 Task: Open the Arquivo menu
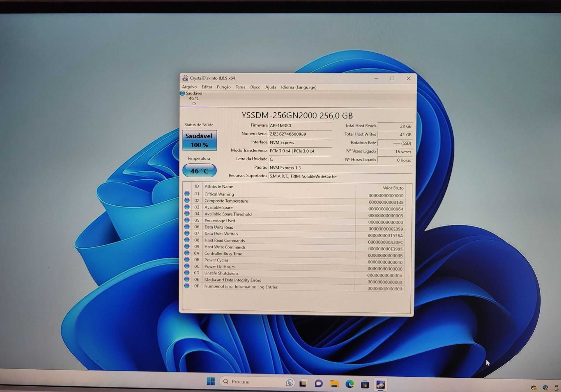tap(189, 87)
